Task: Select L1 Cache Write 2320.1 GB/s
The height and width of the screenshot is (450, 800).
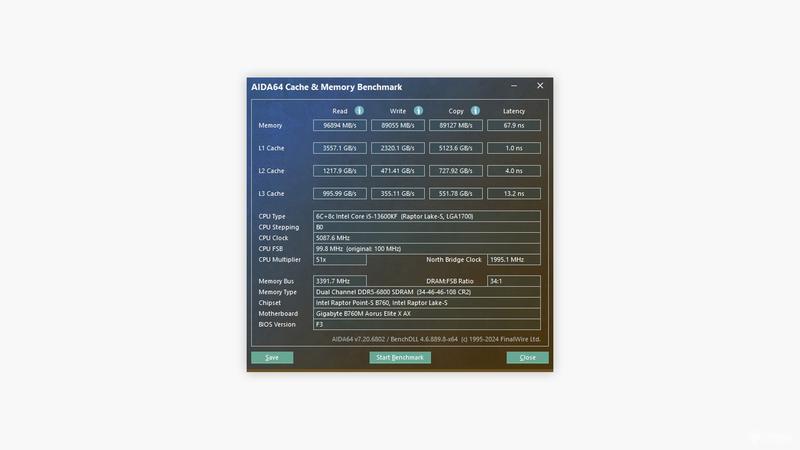Action: pos(398,148)
